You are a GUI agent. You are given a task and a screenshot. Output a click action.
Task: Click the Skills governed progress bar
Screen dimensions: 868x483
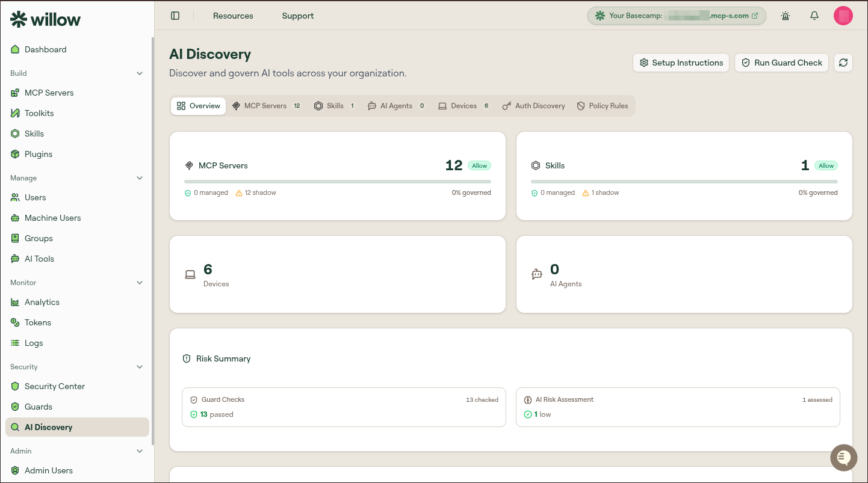[x=684, y=181]
